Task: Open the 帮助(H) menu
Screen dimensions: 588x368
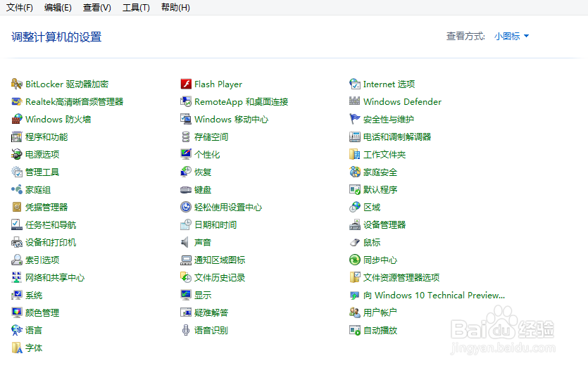Action: [175, 8]
